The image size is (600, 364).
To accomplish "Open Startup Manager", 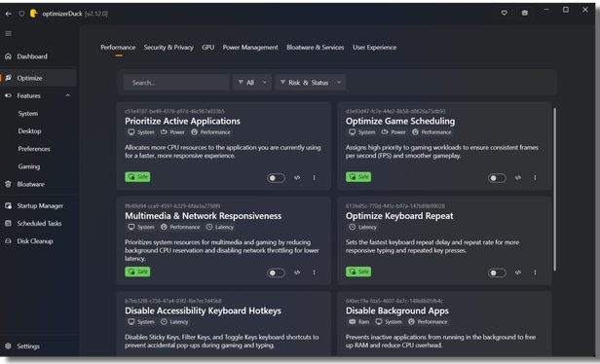I will point(38,205).
